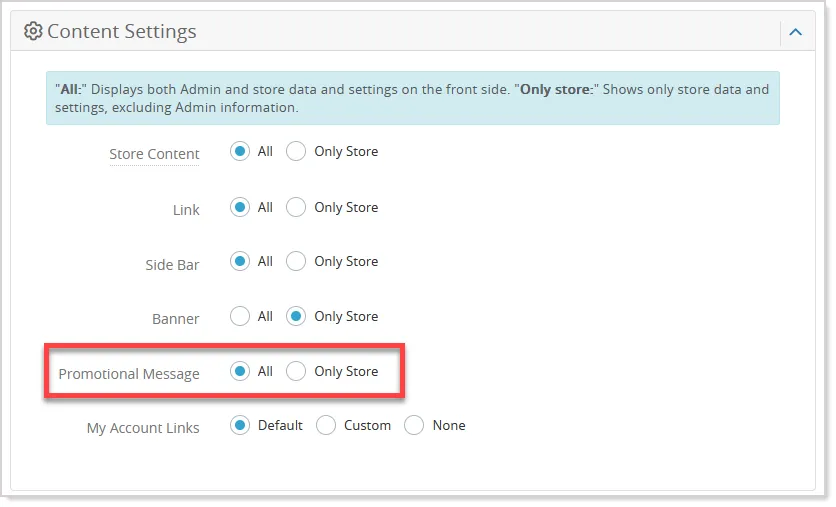Image resolution: width=836 pixels, height=507 pixels.
Task: Switch Banner option to All
Action: [240, 316]
